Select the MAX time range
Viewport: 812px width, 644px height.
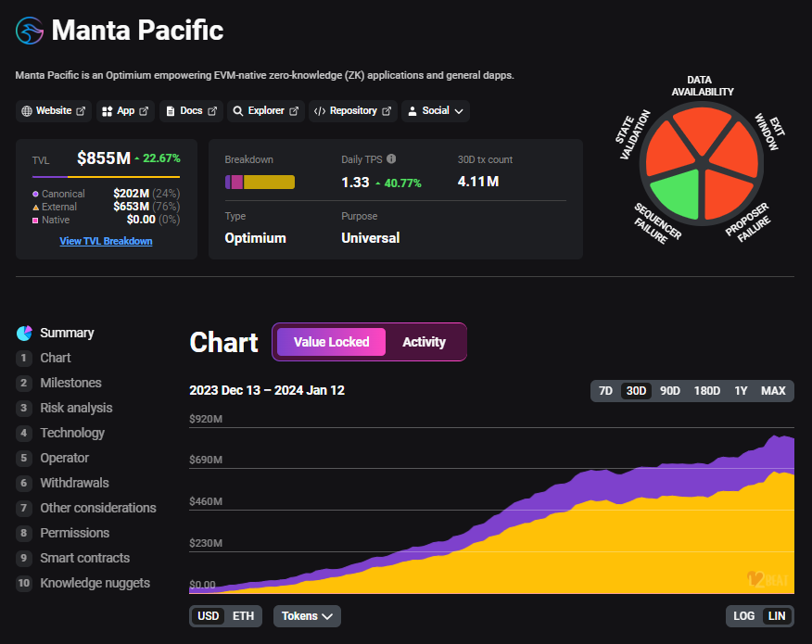[773, 391]
